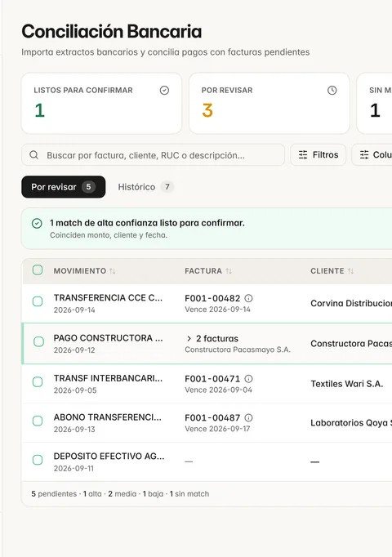Viewport: 392px width, 557px height.
Task: Click the check-circle icon in Listos para confirmar card
Action: [x=164, y=91]
